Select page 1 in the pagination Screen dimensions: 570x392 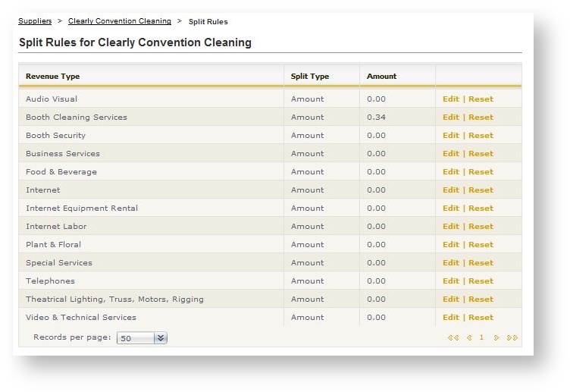(x=481, y=338)
